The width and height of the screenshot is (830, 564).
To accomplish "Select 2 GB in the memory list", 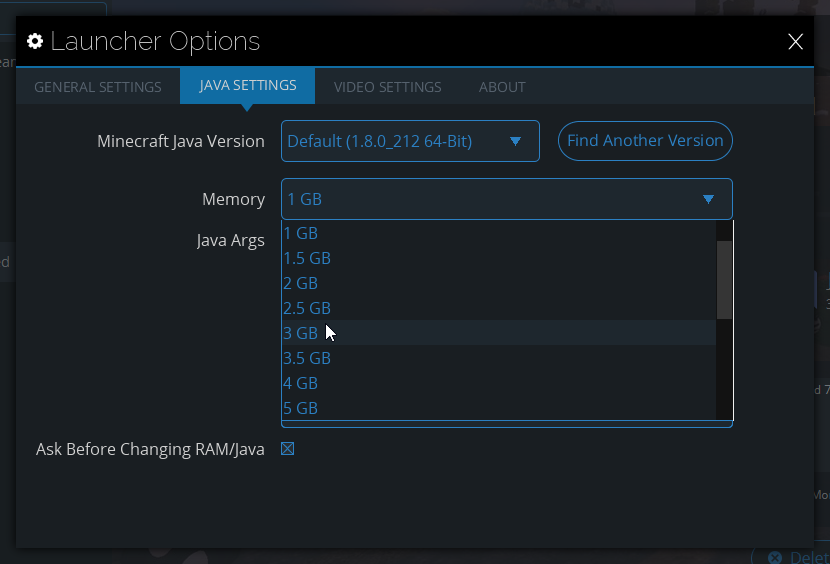I will point(499,283).
